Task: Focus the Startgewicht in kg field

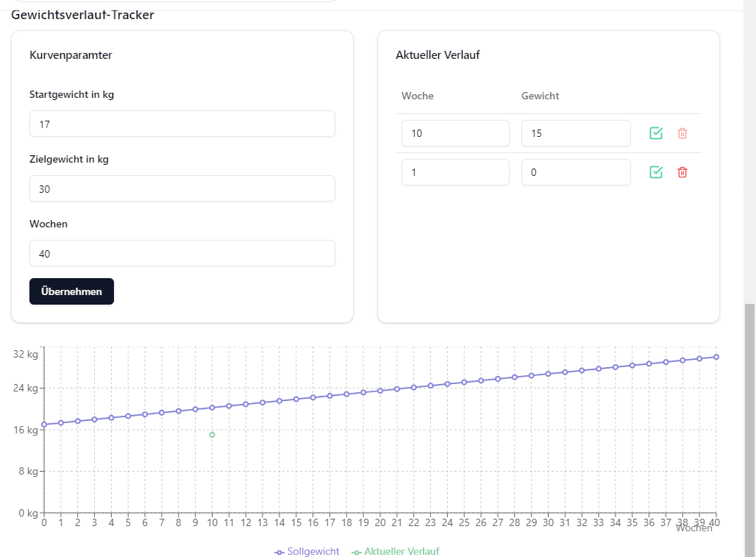Action: point(182,124)
